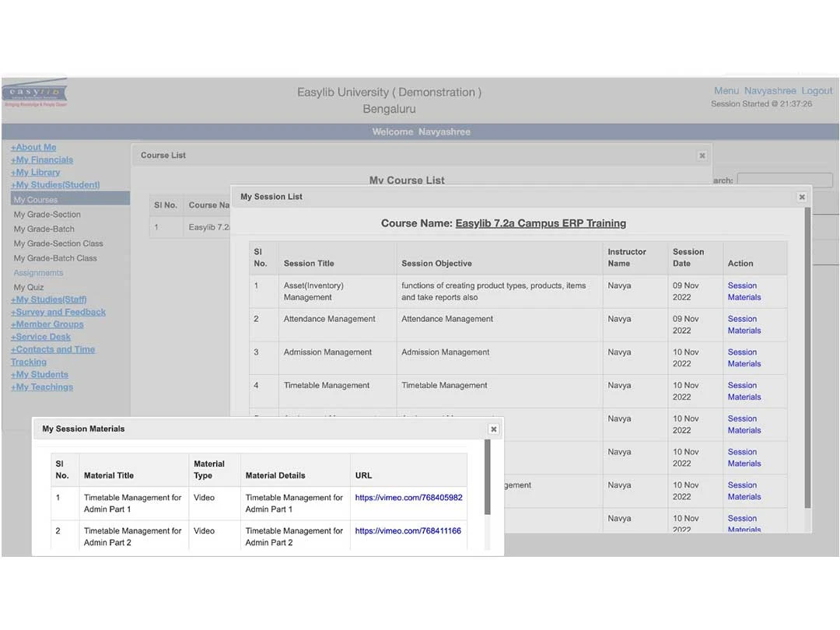Open vimeo link for Admin Part 1
Image resolution: width=840 pixels, height=630 pixels.
408,498
